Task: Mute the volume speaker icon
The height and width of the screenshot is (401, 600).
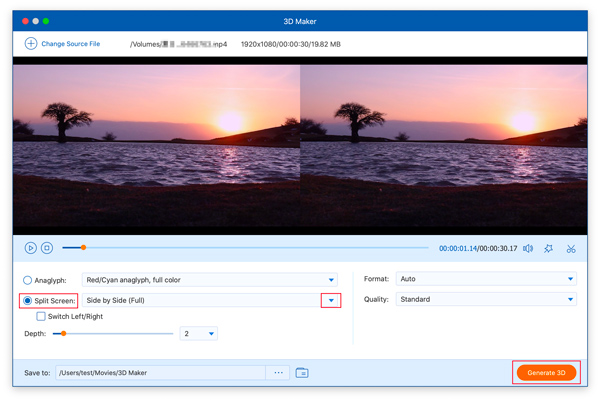Action: click(x=527, y=248)
